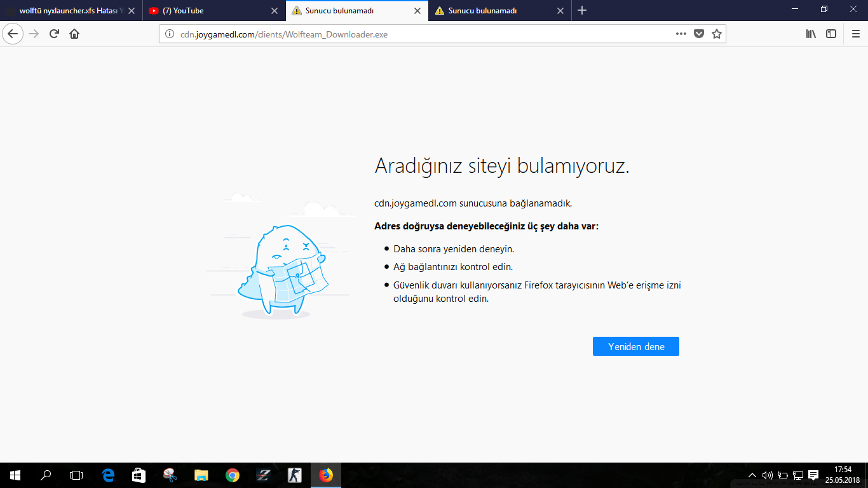Screen dimensions: 868x488
Task: Open the Snipping Tool taskbar icon
Action: [x=170, y=475]
